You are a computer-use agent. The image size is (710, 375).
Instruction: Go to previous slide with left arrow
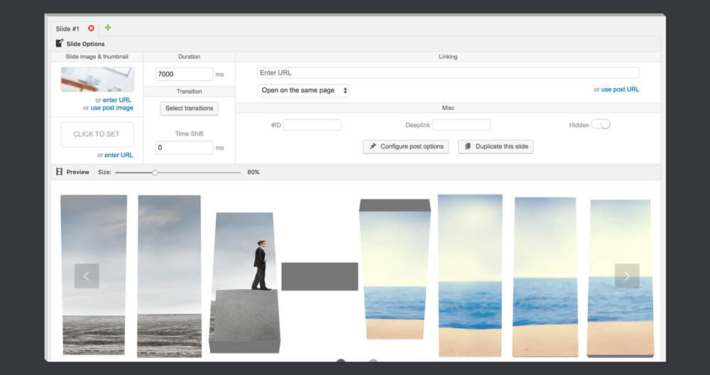86,276
